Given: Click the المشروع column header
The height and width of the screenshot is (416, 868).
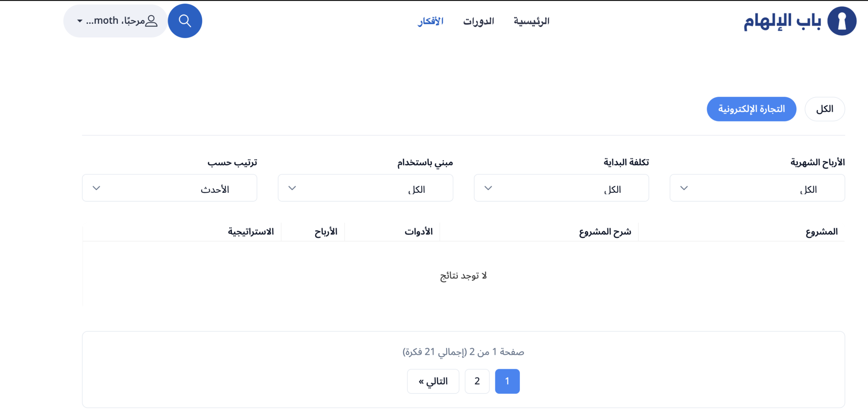Looking at the screenshot, I should pos(821,232).
